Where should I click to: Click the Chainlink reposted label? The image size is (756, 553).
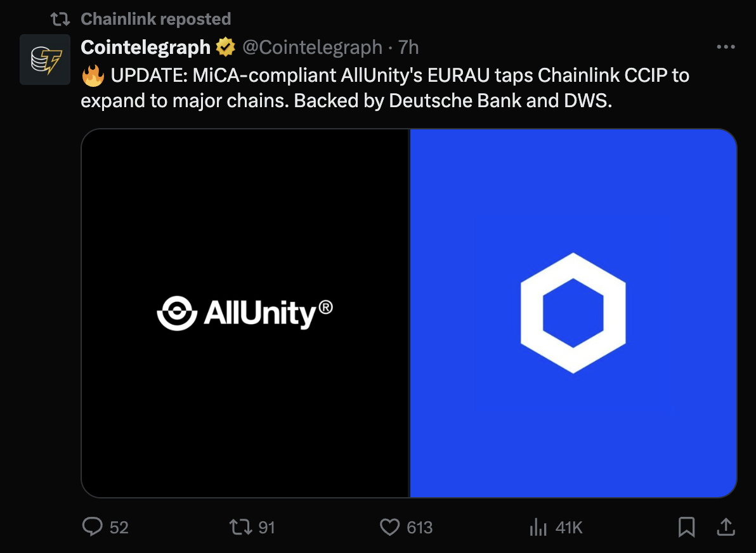tap(156, 18)
